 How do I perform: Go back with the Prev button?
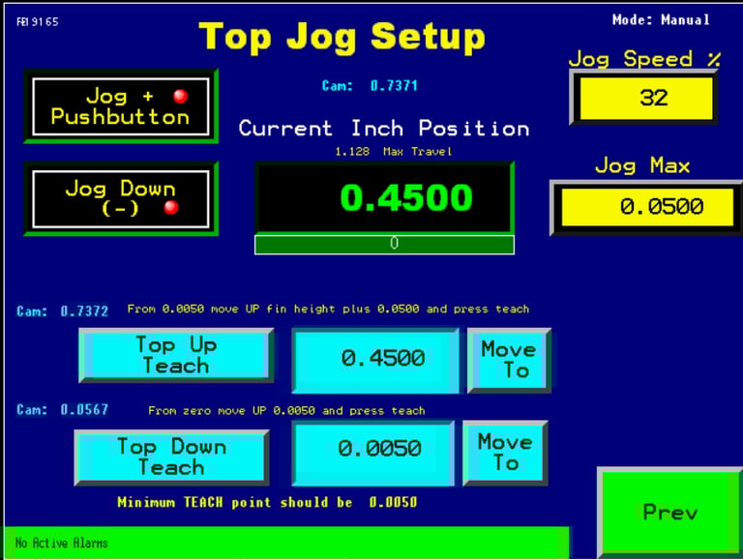[670, 513]
